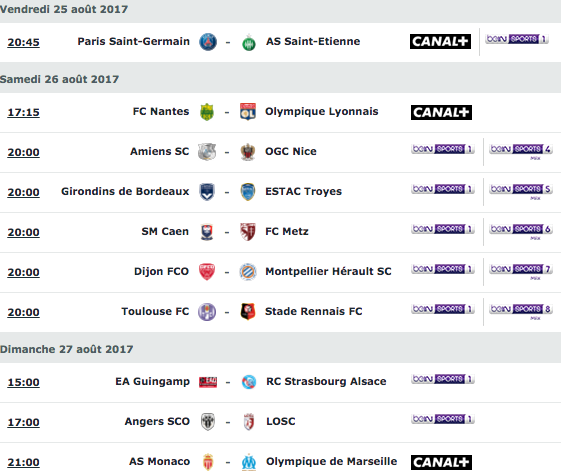Open the 20:45 kickoff time link
561x476 pixels.
pyautogui.click(x=24, y=42)
